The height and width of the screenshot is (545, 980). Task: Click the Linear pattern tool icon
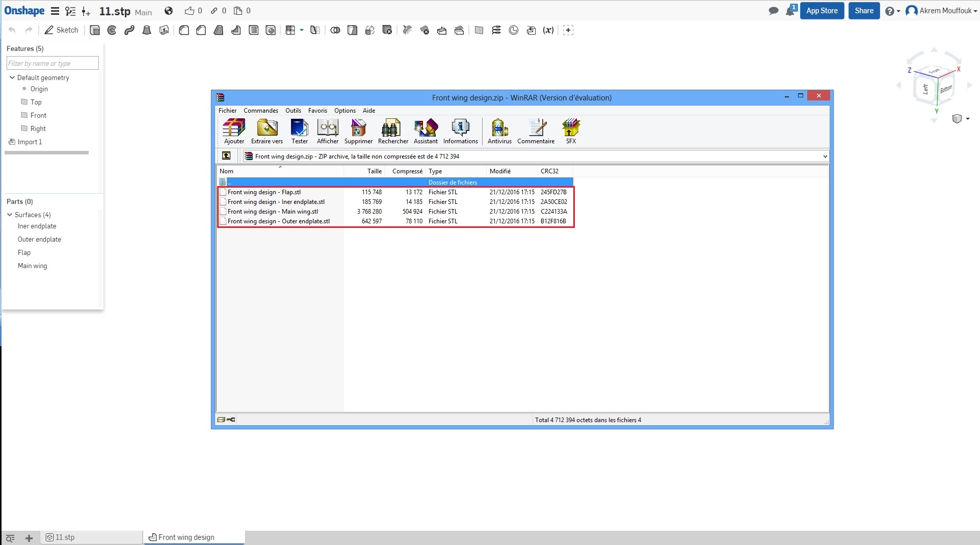(x=290, y=30)
